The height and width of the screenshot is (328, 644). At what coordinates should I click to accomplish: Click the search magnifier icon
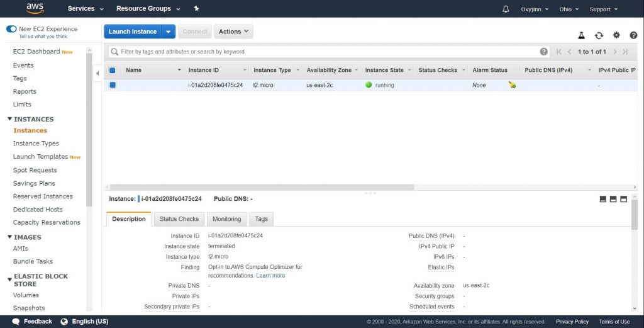click(114, 52)
